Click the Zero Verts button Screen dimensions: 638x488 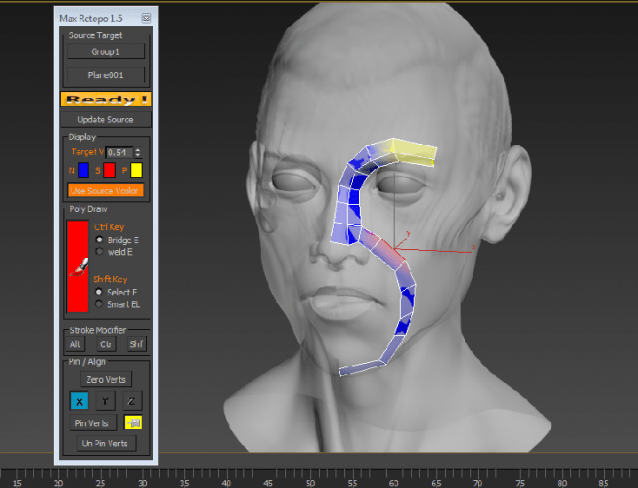(x=106, y=379)
